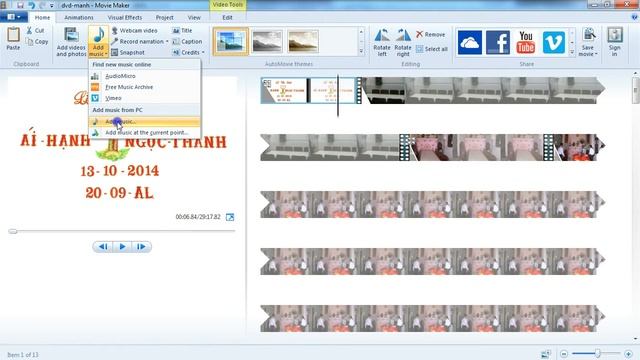Open the Visual Effects tab
The width and height of the screenshot is (640, 360).
(x=125, y=18)
